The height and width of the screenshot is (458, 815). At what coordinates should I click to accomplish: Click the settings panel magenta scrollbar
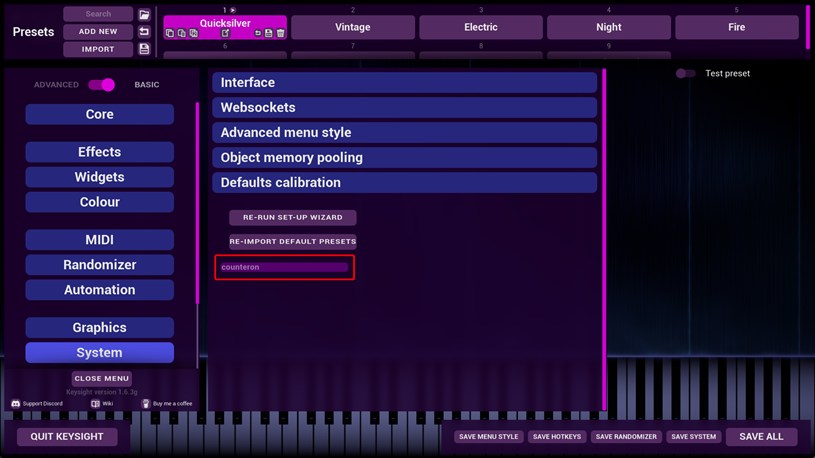[604, 239]
